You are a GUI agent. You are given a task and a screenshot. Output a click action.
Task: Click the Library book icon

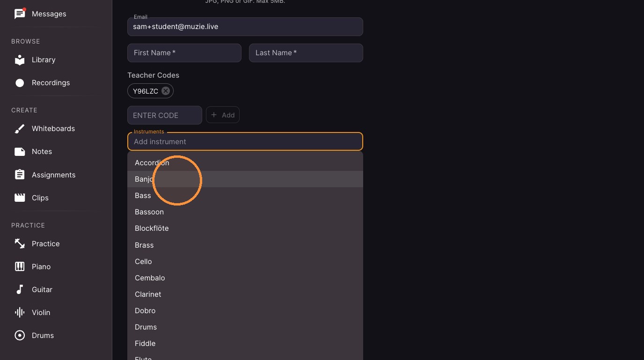20,60
